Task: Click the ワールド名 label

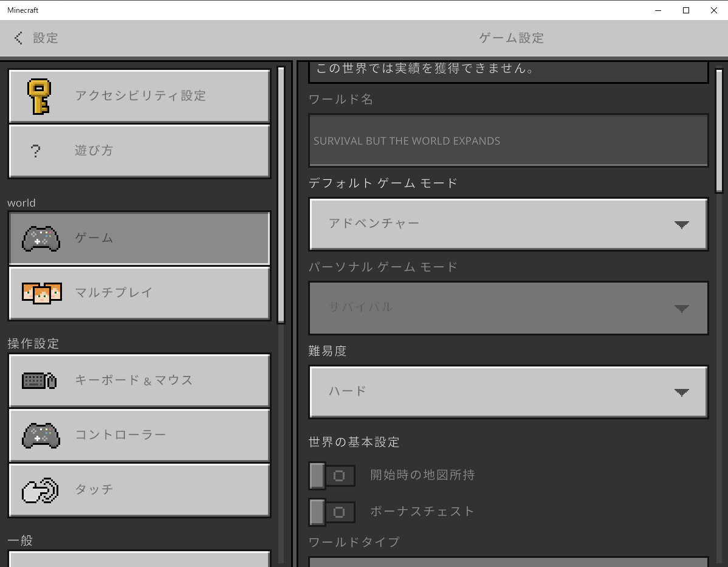Action: tap(340, 100)
